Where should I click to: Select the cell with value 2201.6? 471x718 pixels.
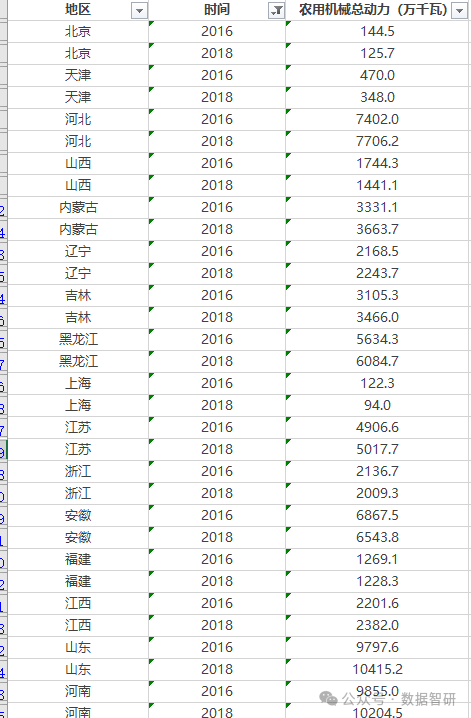pos(377,603)
